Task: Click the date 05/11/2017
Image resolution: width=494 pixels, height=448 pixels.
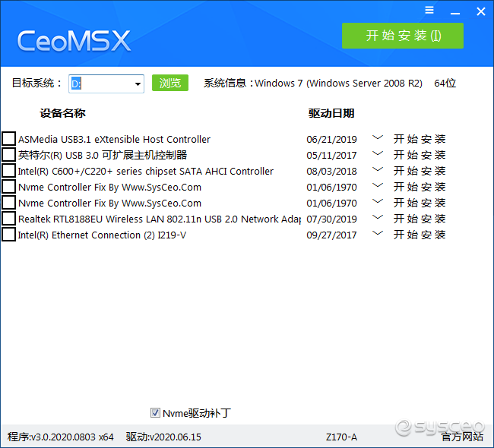Action: click(331, 155)
